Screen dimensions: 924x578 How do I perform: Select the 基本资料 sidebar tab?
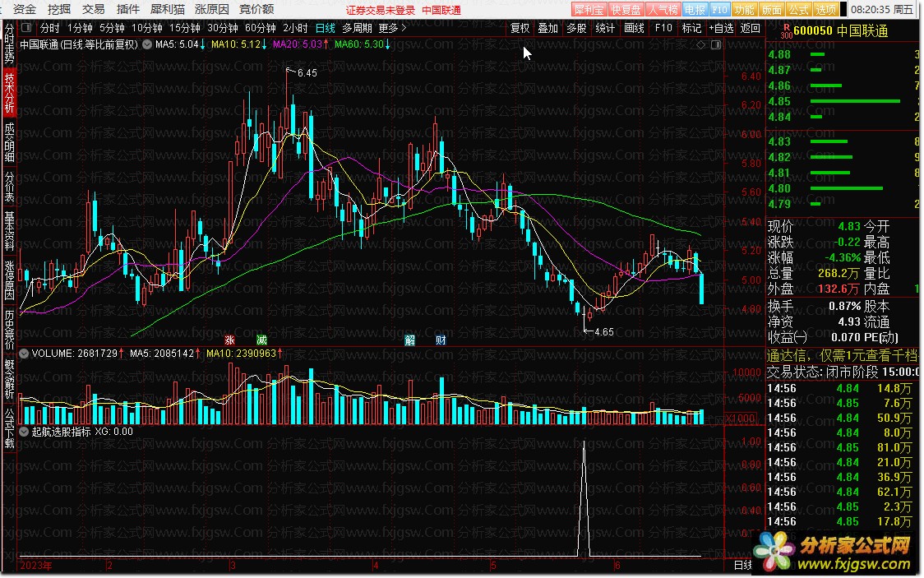click(x=9, y=231)
